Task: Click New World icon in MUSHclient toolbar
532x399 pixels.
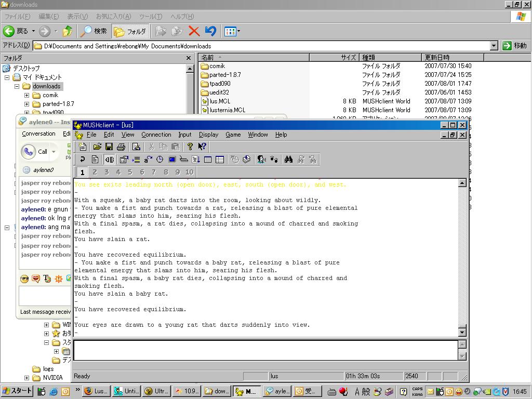Action: coord(83,147)
